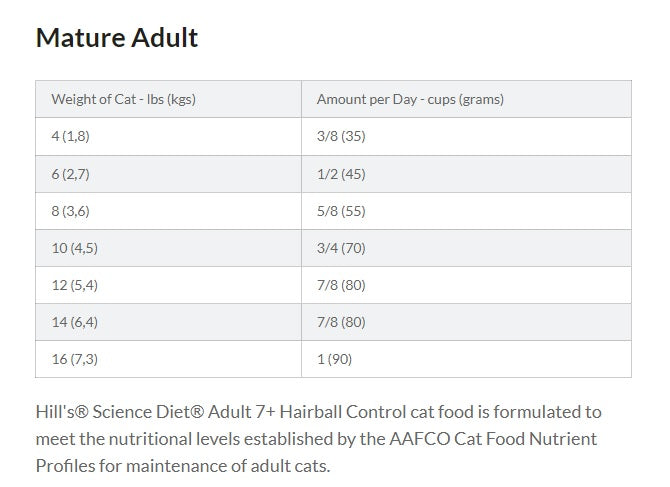670x487 pixels.
Task: Select the Weight of Cat column header
Action: [x=168, y=99]
